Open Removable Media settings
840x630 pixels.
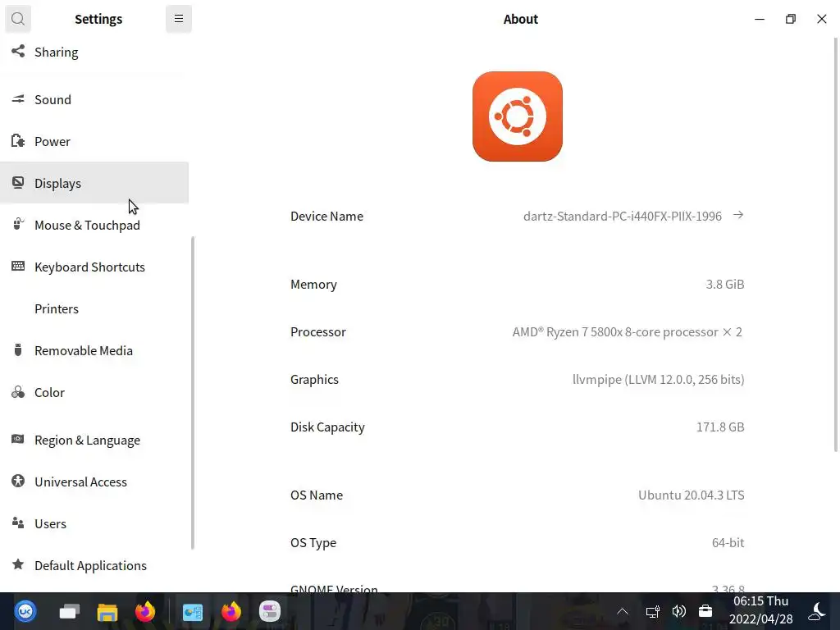point(94,350)
